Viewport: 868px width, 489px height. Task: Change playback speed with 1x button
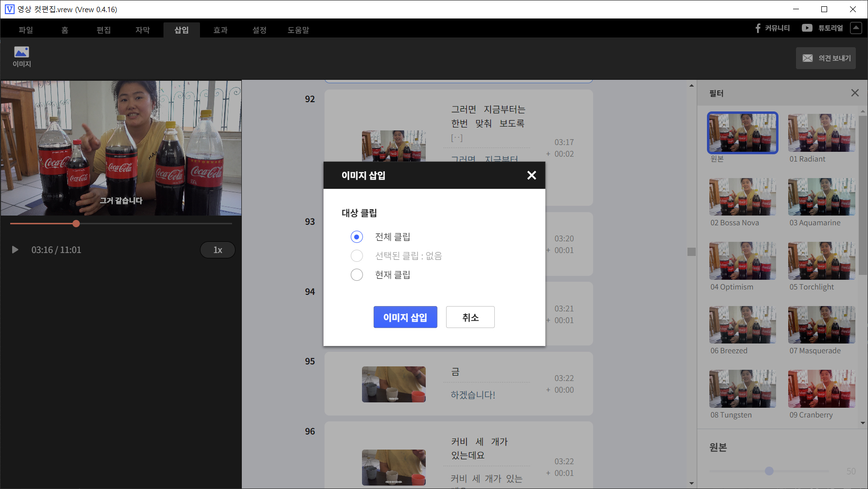pos(217,250)
